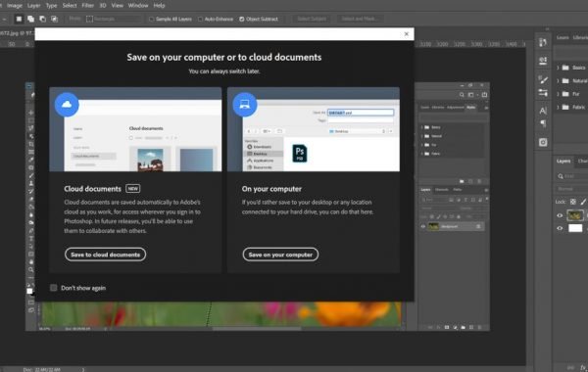Enable the Don't show again checkbox

(x=54, y=288)
